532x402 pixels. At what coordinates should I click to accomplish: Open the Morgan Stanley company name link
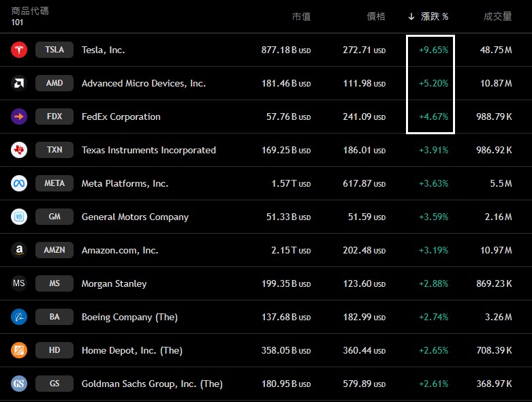(114, 283)
